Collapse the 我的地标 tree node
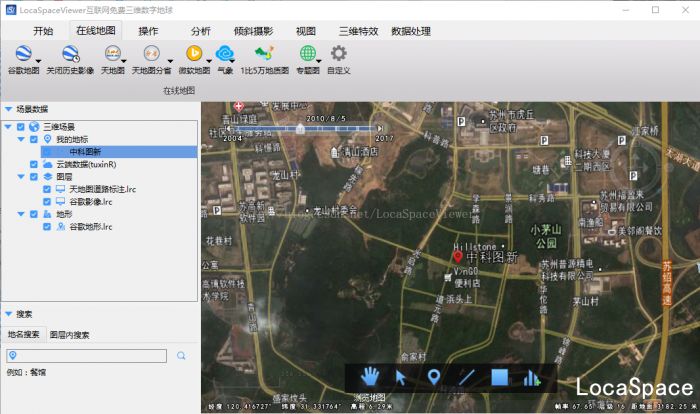Viewport: 700px width, 414px height. coord(21,139)
